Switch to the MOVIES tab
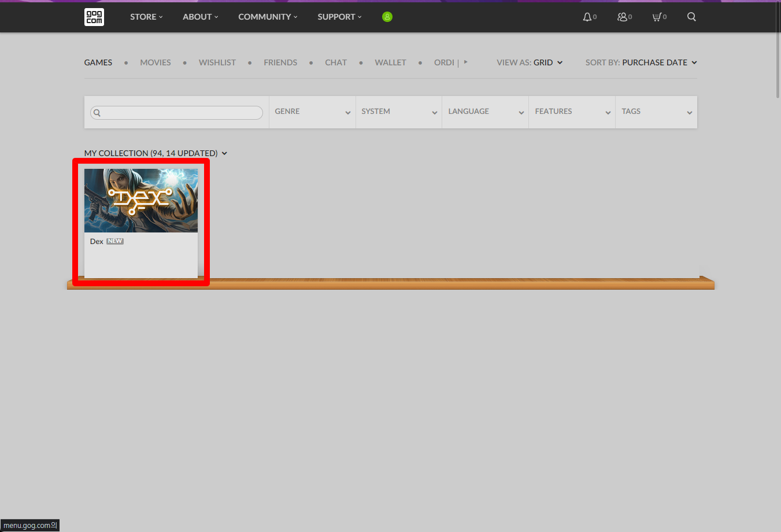This screenshot has height=532, width=781. click(x=156, y=62)
